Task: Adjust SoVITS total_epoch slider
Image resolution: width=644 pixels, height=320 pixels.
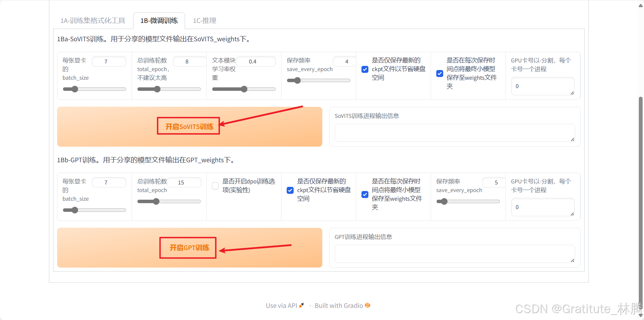Action: (x=169, y=89)
